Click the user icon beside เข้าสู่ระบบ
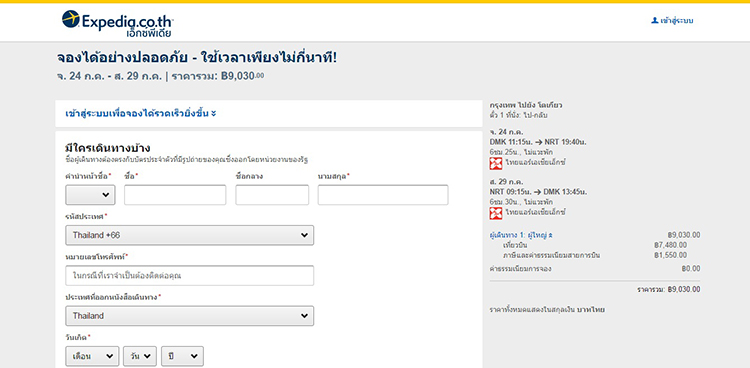This screenshot has width=750, height=368. (x=654, y=21)
